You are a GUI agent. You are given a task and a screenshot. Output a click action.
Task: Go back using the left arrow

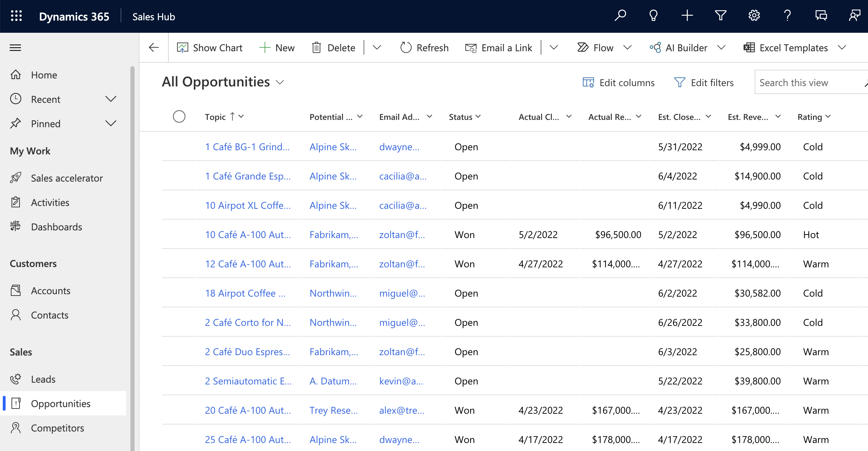[x=154, y=47]
